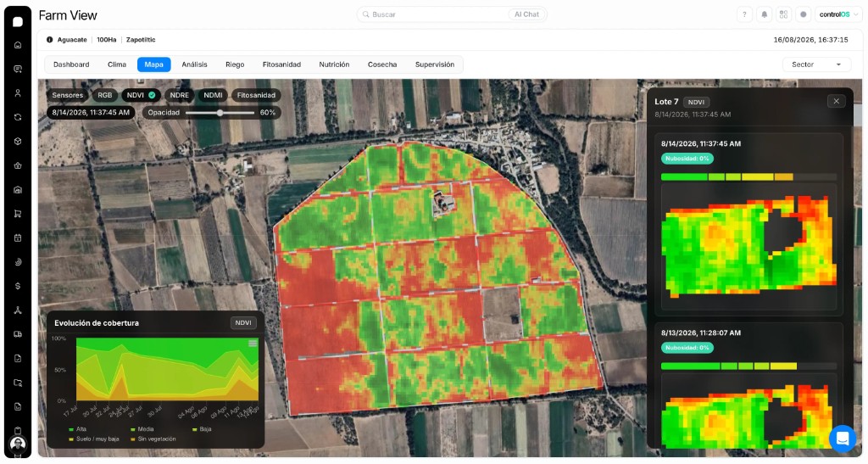
Task: Open the basket sidebar icon
Action: [x=18, y=165]
